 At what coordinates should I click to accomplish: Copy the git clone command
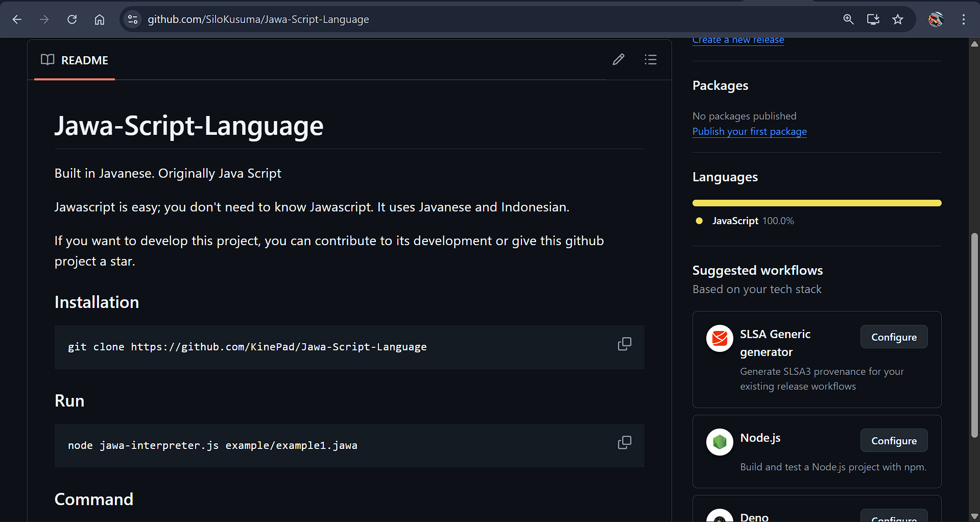tap(624, 344)
